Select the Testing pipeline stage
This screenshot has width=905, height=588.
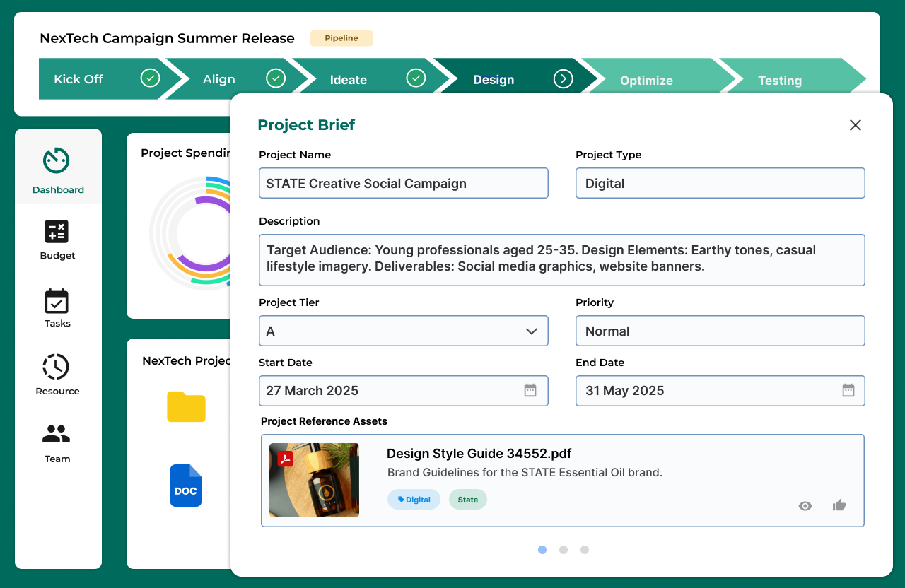[x=779, y=81]
